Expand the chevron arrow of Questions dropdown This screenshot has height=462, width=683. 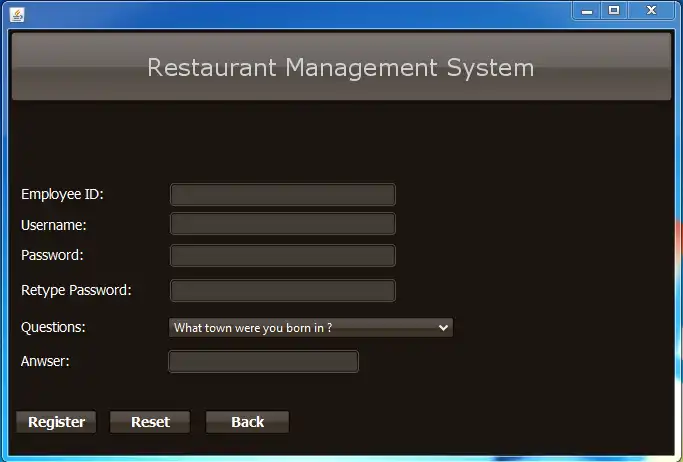(443, 327)
